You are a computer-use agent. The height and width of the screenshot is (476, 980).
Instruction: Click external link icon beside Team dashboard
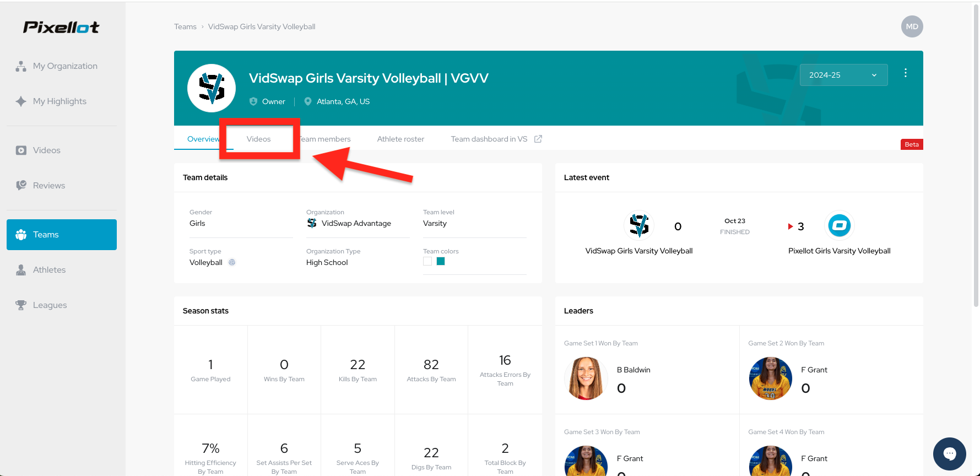point(538,139)
